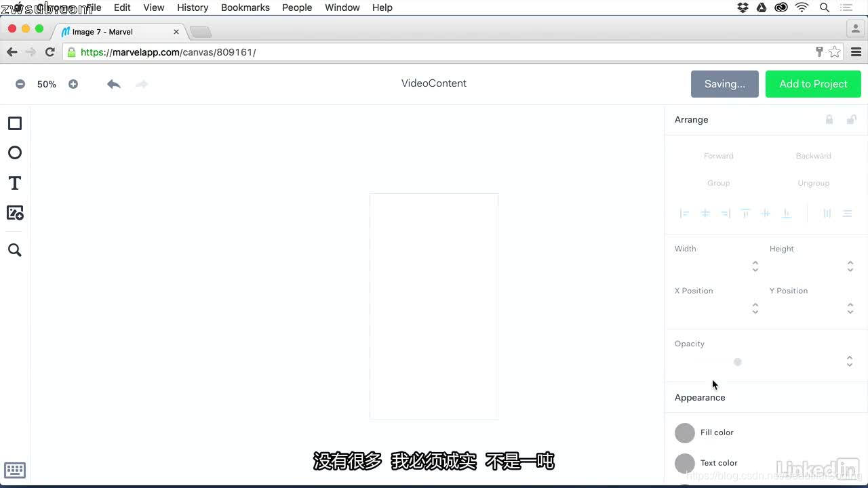Open the History menu
Image resolution: width=868 pixels, height=488 pixels.
pos(193,7)
